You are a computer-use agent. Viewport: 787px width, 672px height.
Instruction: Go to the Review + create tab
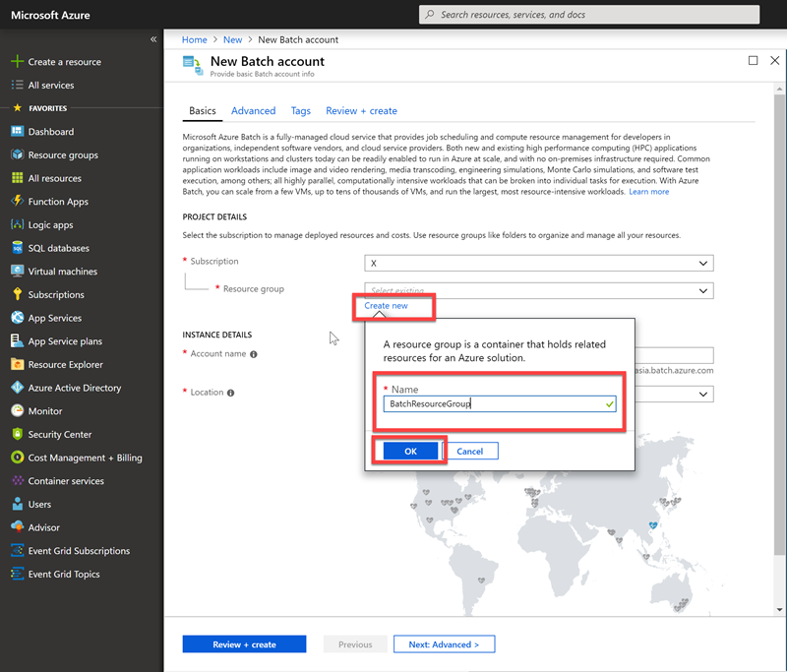point(361,111)
